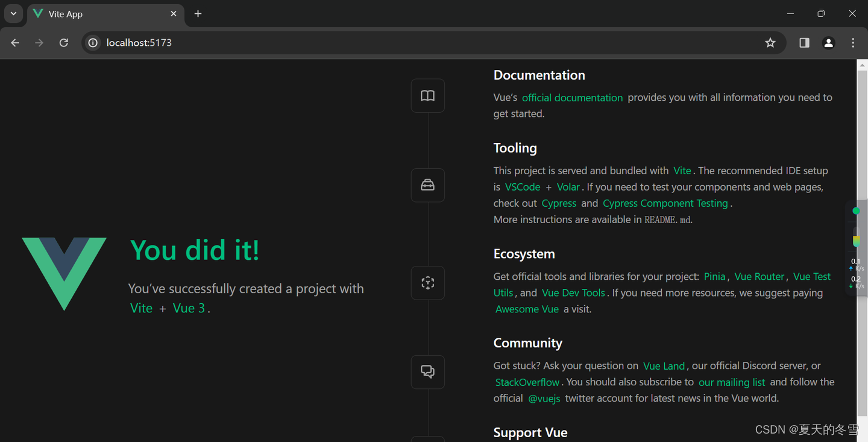Open the browser profile menu
This screenshot has height=442, width=868.
click(x=829, y=43)
